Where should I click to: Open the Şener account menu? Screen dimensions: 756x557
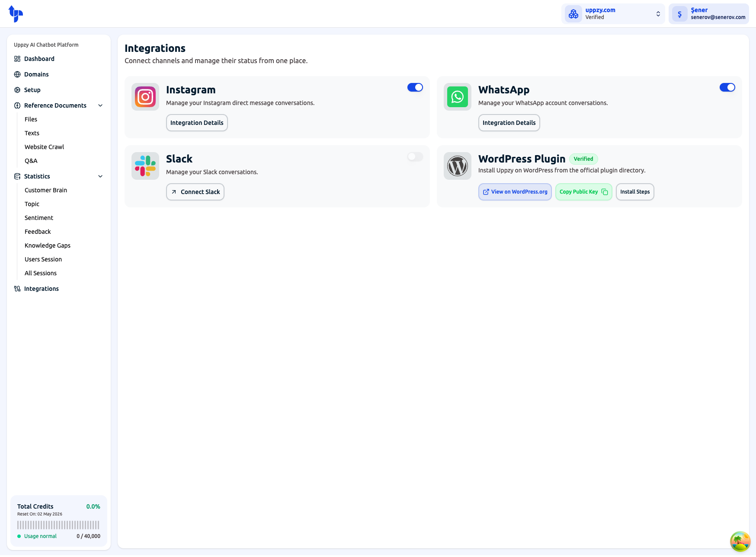click(709, 14)
